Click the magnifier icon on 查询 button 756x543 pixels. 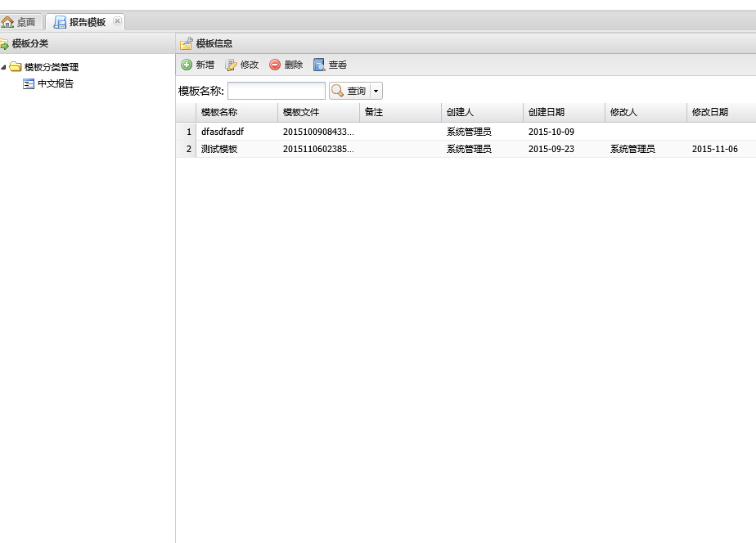pyautogui.click(x=337, y=91)
